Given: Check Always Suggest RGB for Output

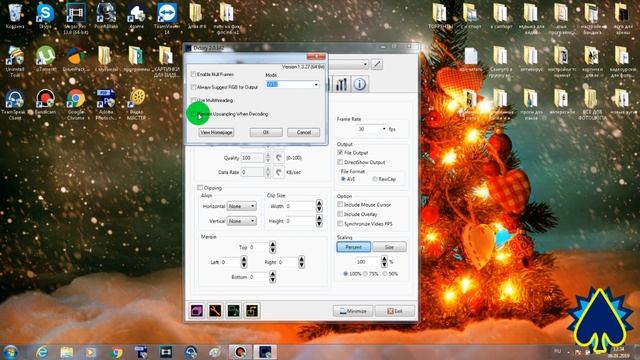Looking at the screenshot, I should 193,87.
